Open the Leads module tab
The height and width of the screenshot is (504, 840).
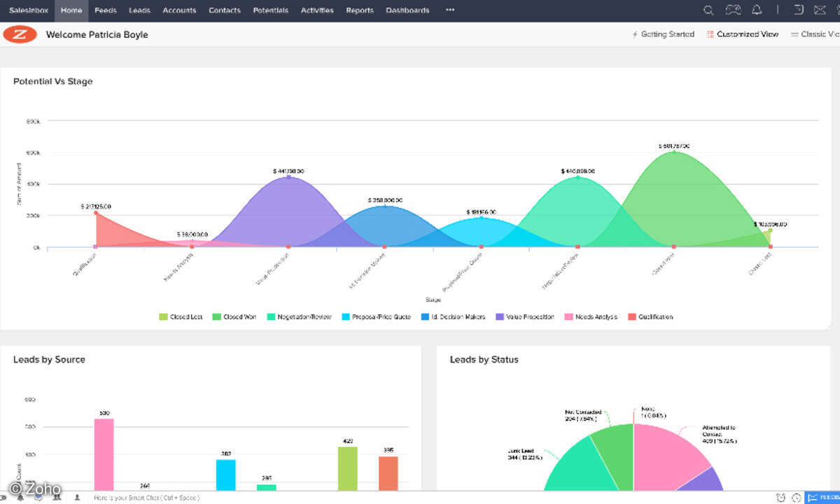[x=139, y=10]
